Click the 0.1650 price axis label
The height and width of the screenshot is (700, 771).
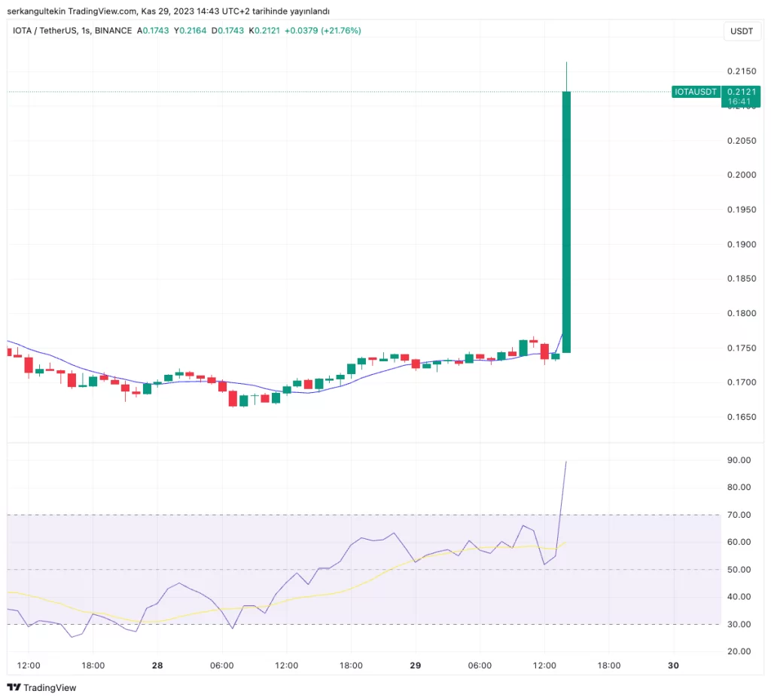click(740, 417)
